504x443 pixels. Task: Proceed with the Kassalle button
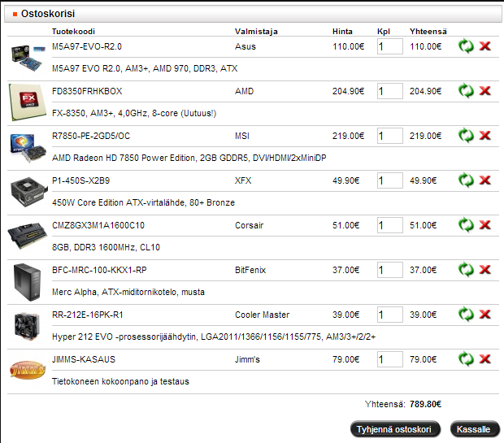(x=475, y=429)
